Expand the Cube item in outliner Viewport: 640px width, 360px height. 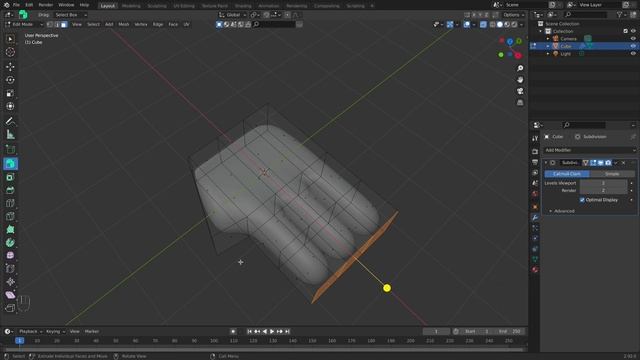[548, 46]
